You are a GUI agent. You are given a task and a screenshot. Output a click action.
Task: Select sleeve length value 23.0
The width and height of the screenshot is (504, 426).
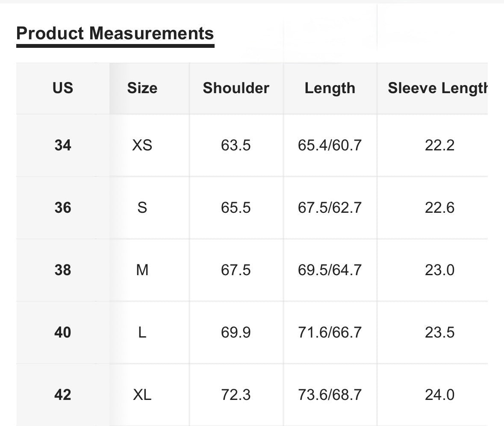point(439,270)
